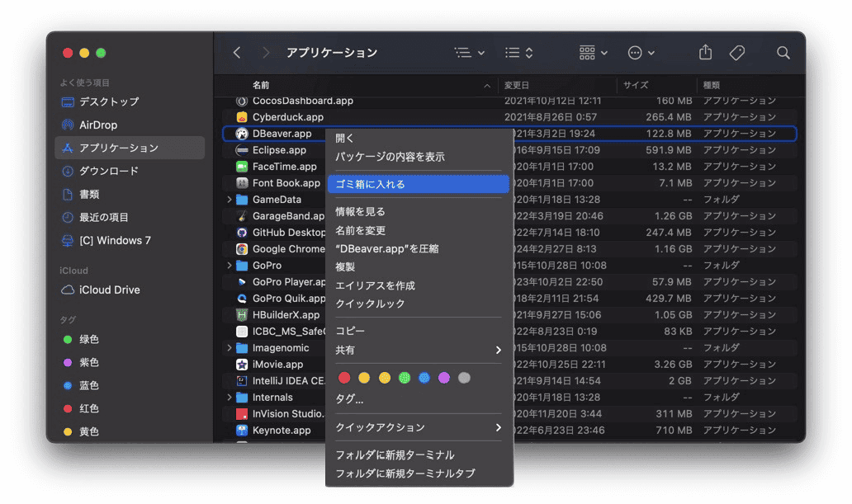Go forward with the right arrow button
Viewport: 852px width, 504px height.
266,53
